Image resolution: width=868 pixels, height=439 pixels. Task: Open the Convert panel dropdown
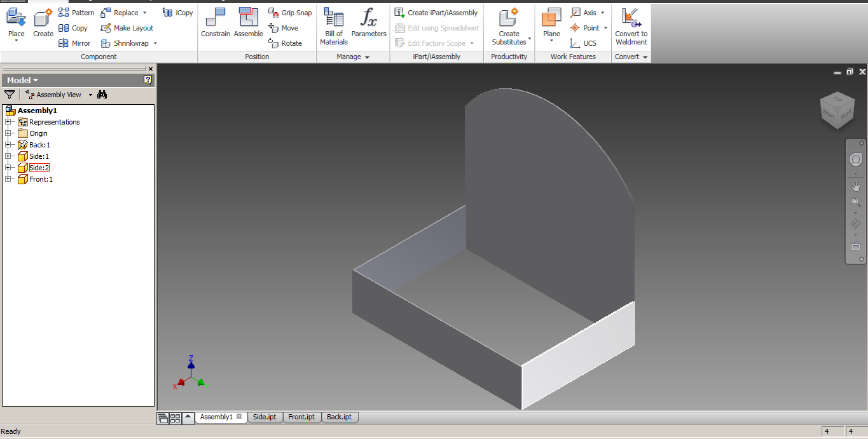pos(645,57)
